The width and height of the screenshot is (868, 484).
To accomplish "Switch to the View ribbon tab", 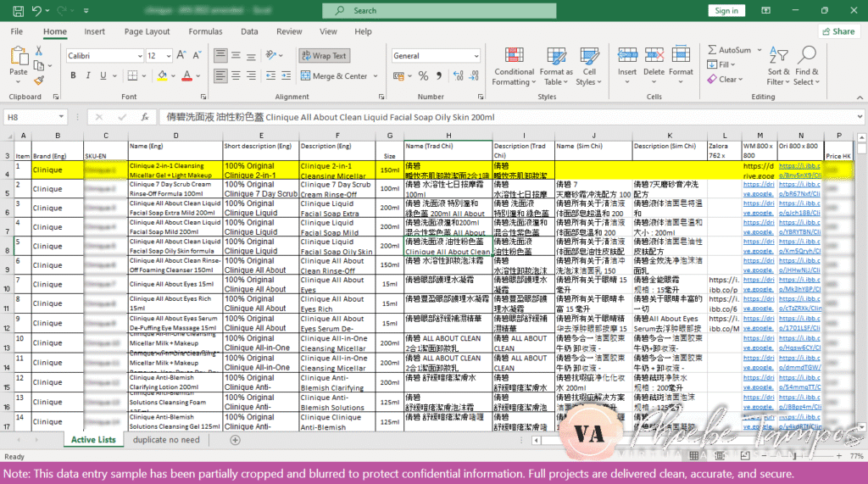I will pyautogui.click(x=328, y=31).
